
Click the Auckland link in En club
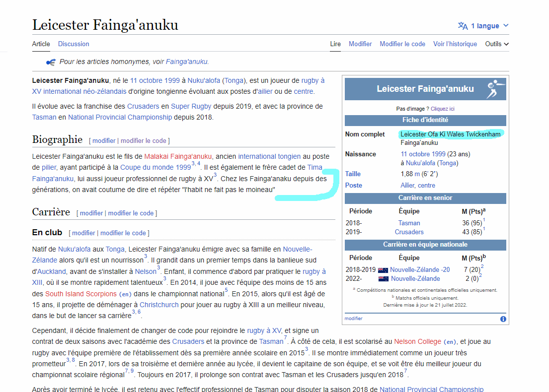[52, 271]
